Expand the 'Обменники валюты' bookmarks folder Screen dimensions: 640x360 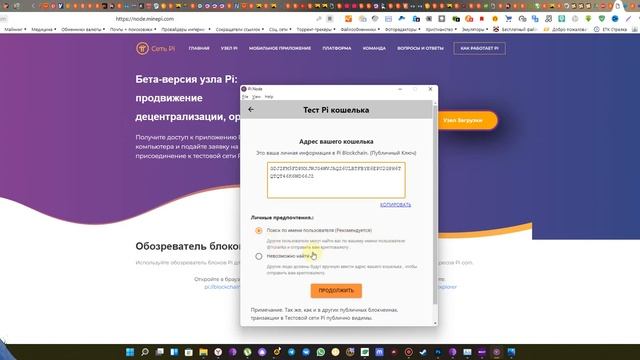pos(83,29)
